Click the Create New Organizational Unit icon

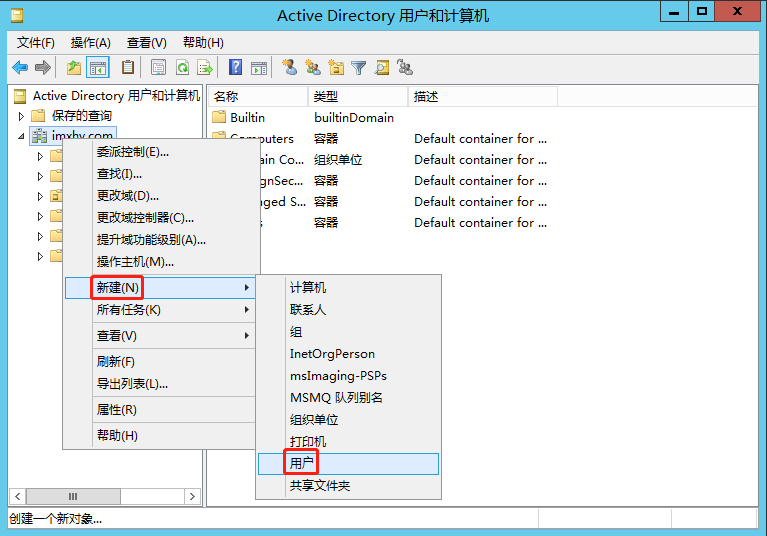[336, 67]
